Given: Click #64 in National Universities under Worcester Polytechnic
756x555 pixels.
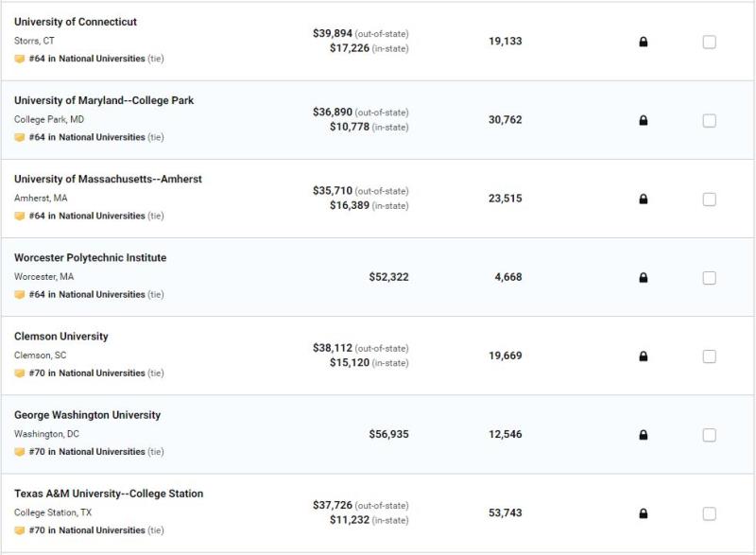Looking at the screenshot, I should pos(87,294).
